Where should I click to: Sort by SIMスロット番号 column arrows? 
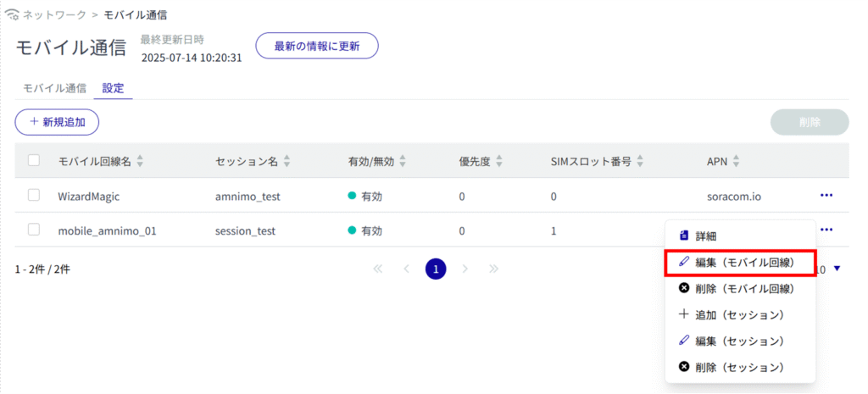coord(640,161)
